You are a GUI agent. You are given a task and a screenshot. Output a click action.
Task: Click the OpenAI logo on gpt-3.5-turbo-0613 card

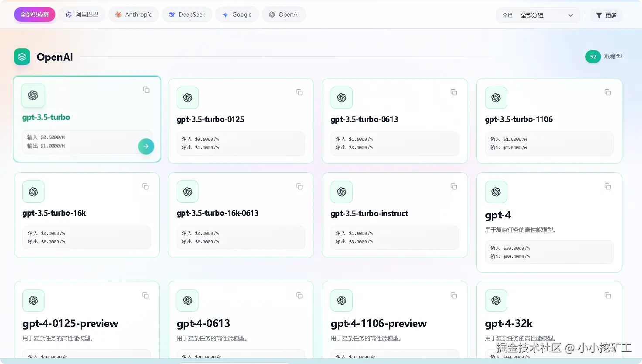(341, 98)
